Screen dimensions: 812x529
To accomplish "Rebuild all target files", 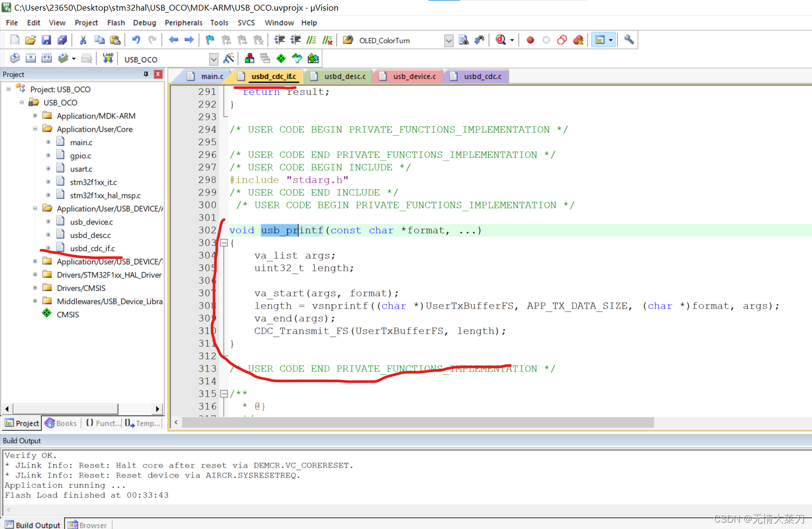I will tap(47, 58).
